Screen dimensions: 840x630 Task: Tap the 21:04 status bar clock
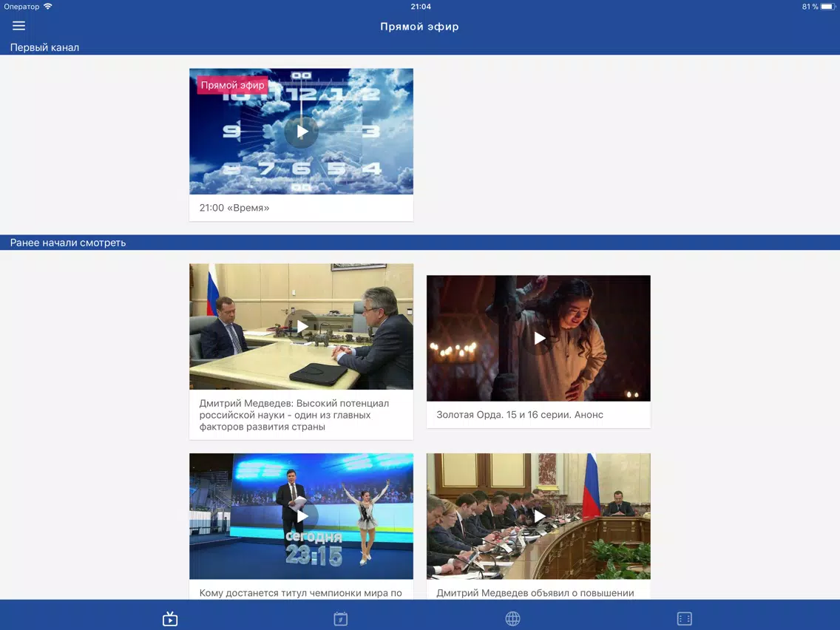pyautogui.click(x=421, y=7)
